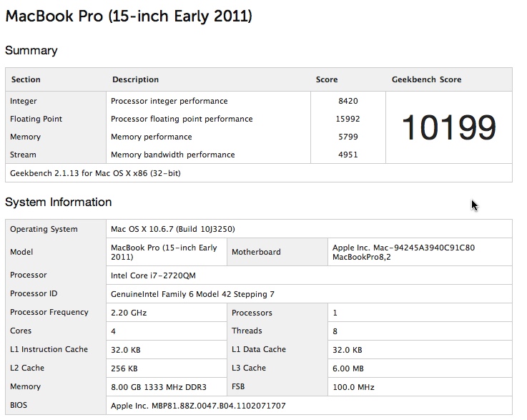Click the Motherboard label
This screenshot has height=420, width=527.
click(256, 252)
